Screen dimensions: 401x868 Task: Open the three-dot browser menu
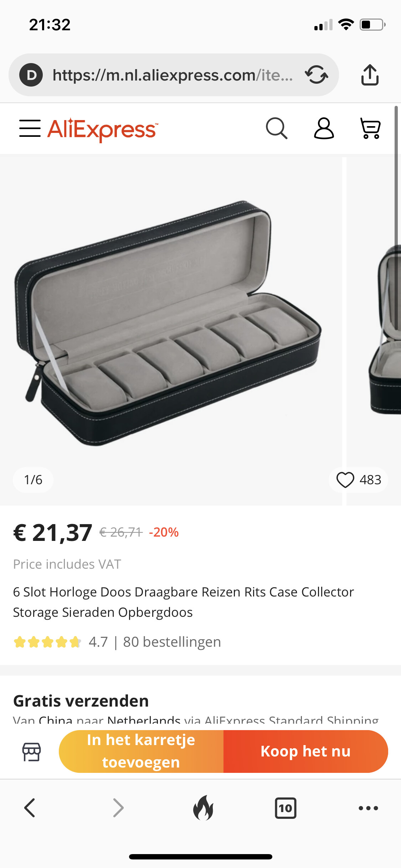pyautogui.click(x=368, y=808)
